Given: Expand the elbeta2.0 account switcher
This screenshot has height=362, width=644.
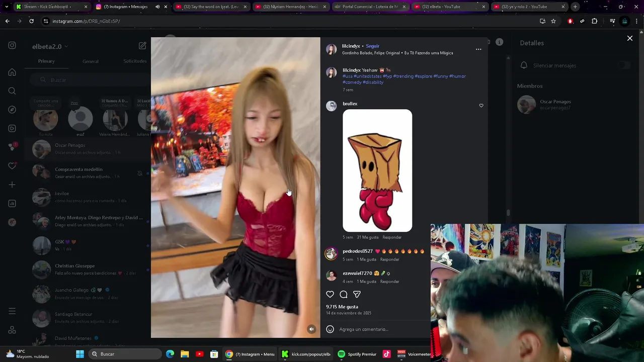Looking at the screenshot, I should (50, 46).
